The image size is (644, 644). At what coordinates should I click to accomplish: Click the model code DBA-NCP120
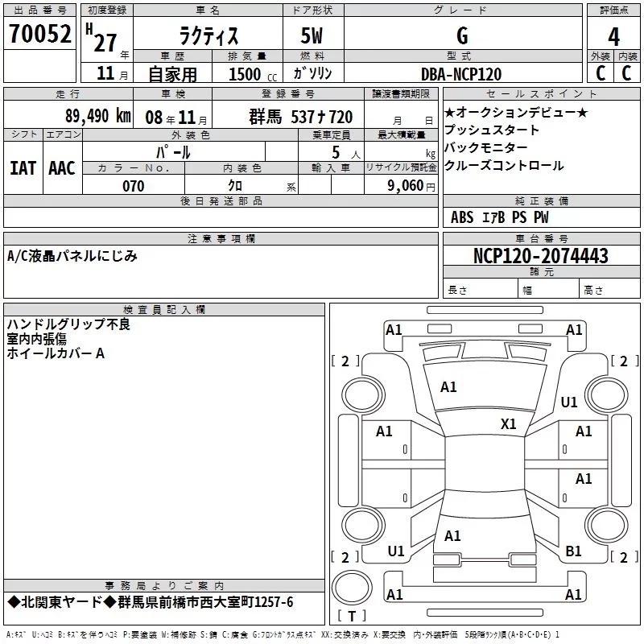point(461,74)
